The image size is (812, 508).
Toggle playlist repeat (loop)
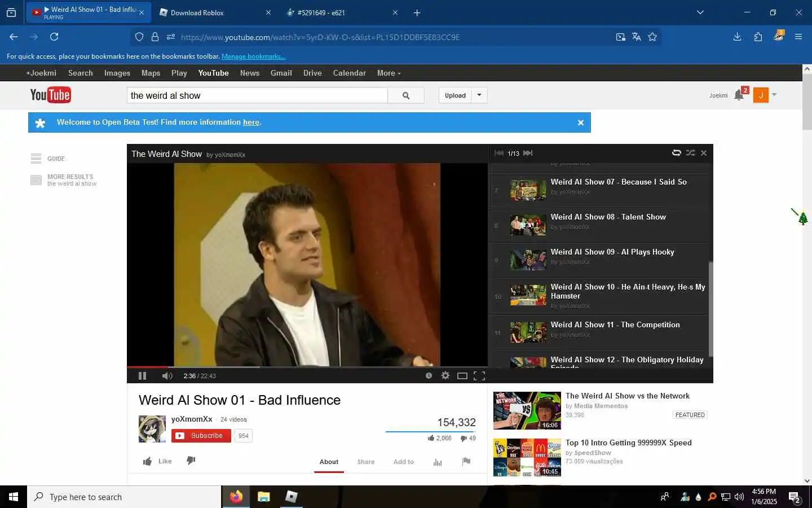676,153
